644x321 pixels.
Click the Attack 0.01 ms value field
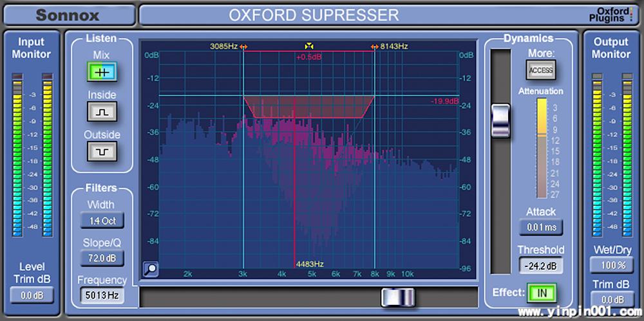point(541,228)
